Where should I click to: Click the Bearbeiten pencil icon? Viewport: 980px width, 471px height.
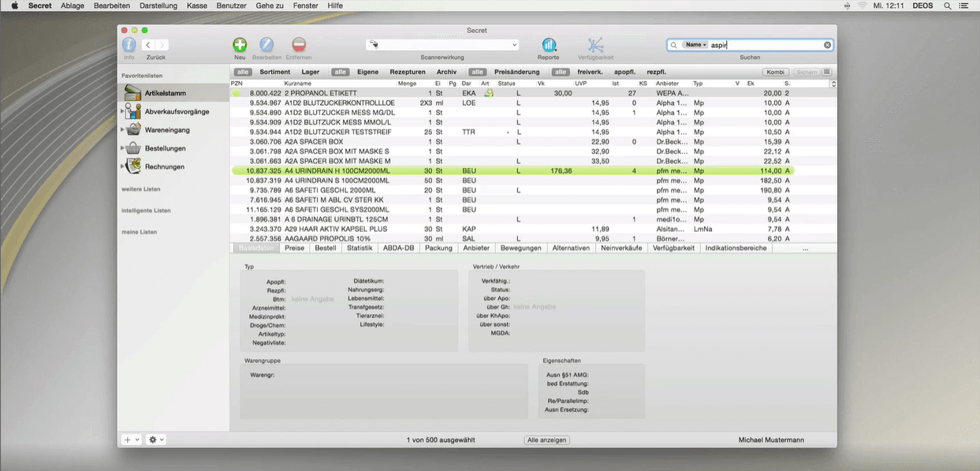[266, 45]
